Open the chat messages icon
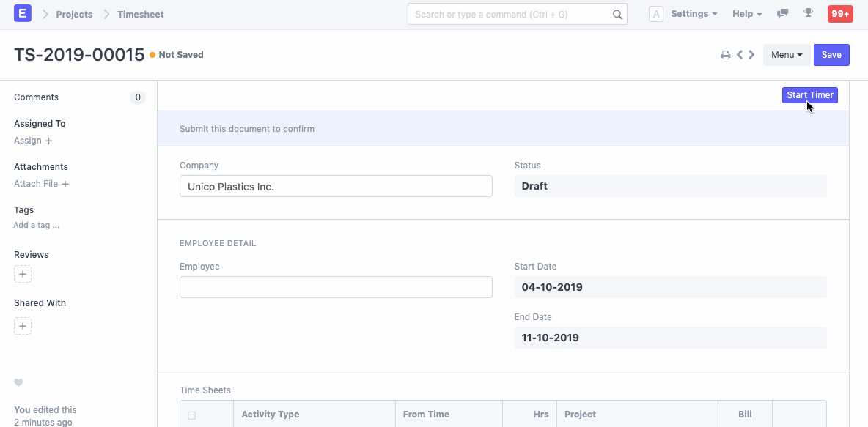Screen dimensions: 868x427 click(x=782, y=13)
